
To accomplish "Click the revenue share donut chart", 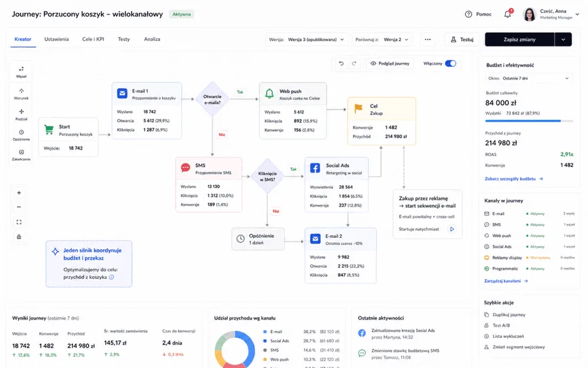I will (x=235, y=350).
